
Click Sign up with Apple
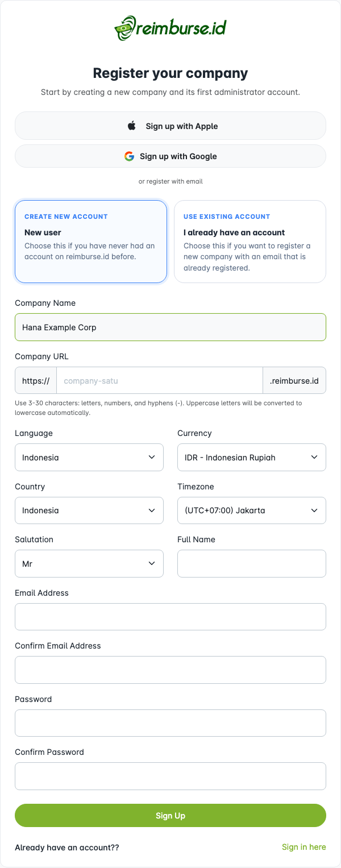(x=170, y=126)
